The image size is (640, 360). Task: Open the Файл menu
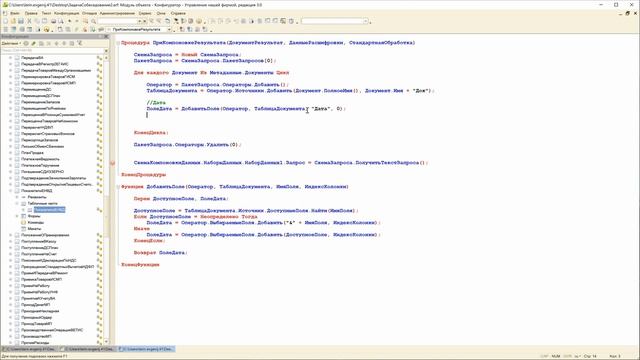[15, 13]
